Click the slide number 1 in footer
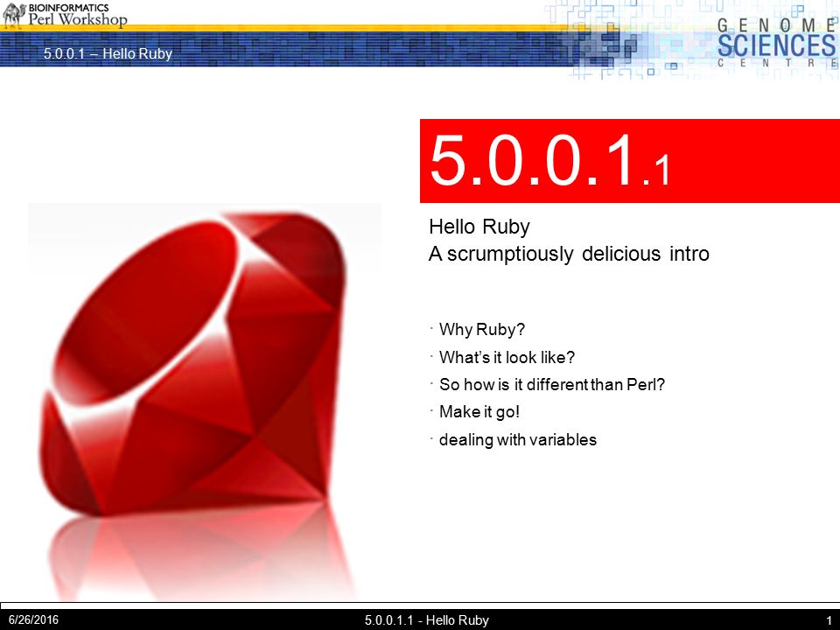 (x=829, y=620)
